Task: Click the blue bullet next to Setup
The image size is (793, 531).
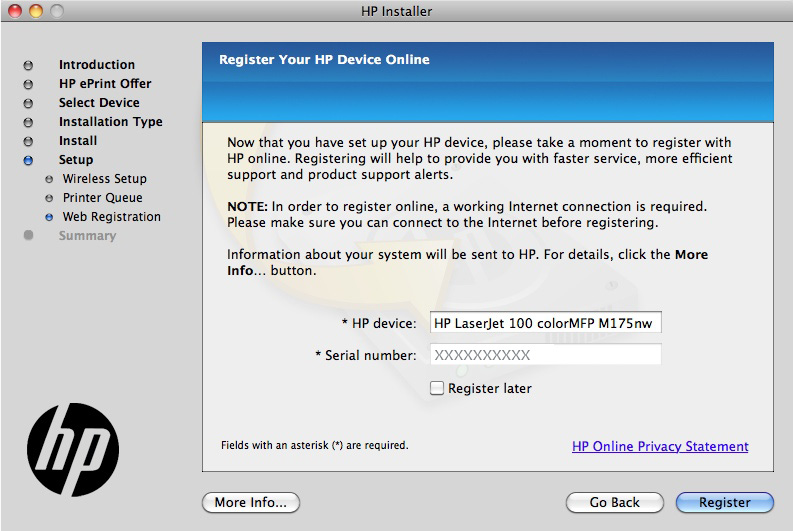Action: pos(28,160)
